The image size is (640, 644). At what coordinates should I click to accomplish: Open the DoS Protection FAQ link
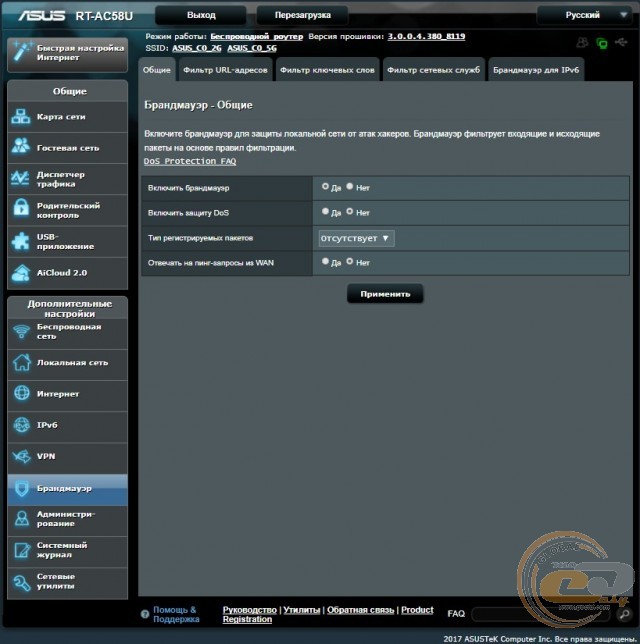pos(190,161)
